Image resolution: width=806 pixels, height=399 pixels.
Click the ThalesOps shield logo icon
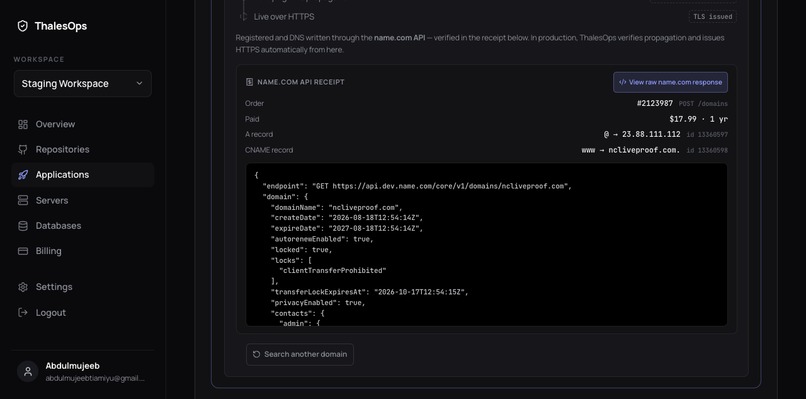click(23, 26)
